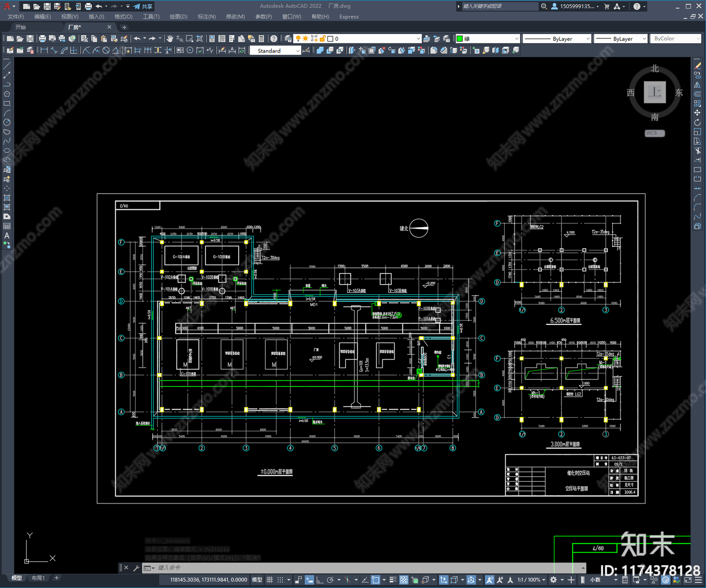Add a new drawing tab with plus

[x=124, y=27]
